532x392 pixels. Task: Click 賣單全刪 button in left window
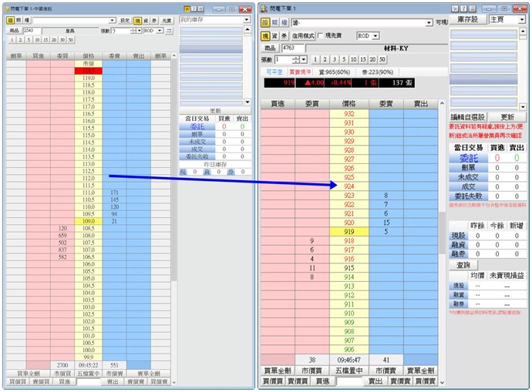(x=149, y=374)
